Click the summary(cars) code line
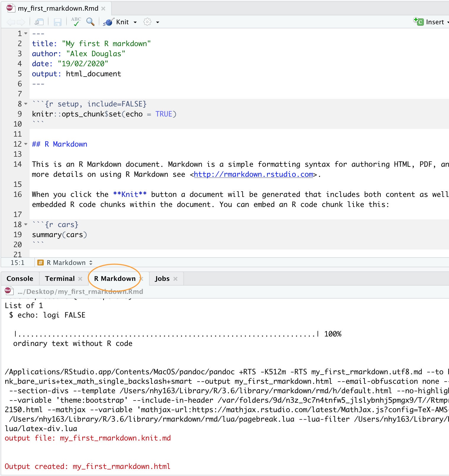Viewport: 449px width, 476px height. (x=59, y=234)
